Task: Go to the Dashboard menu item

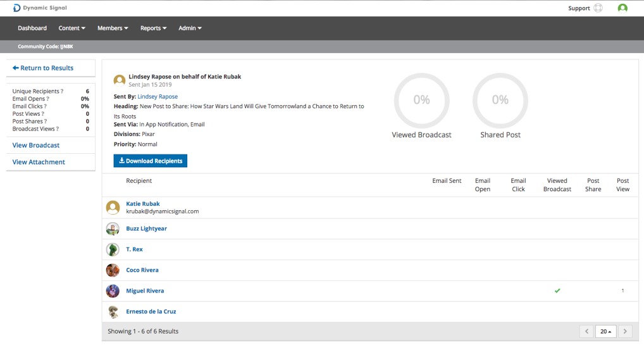Action: click(x=32, y=28)
